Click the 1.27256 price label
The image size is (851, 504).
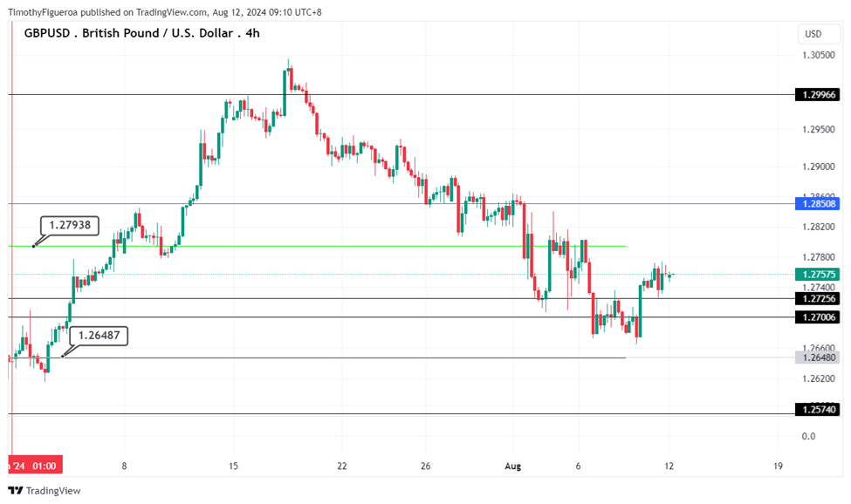pos(817,298)
